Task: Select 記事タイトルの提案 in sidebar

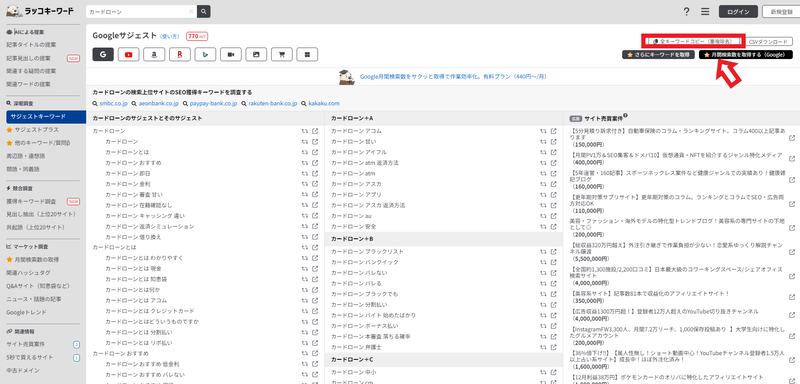Action: pyautogui.click(x=32, y=45)
